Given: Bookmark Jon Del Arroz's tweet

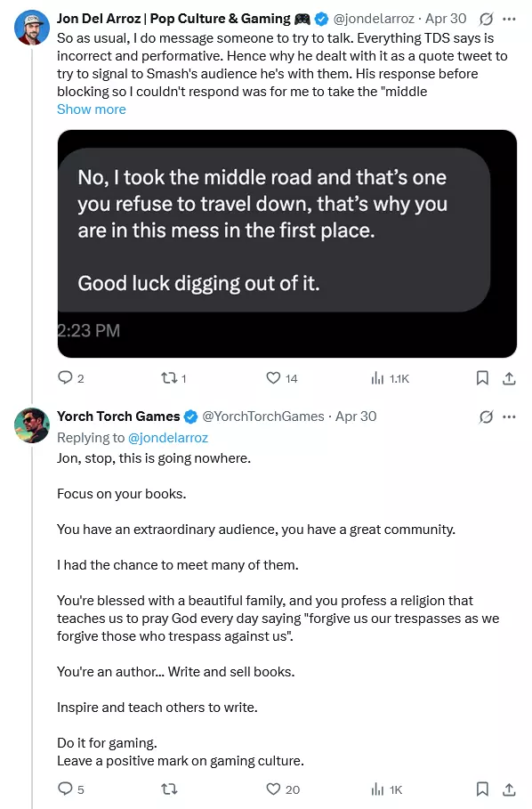Looking at the screenshot, I should [x=482, y=378].
